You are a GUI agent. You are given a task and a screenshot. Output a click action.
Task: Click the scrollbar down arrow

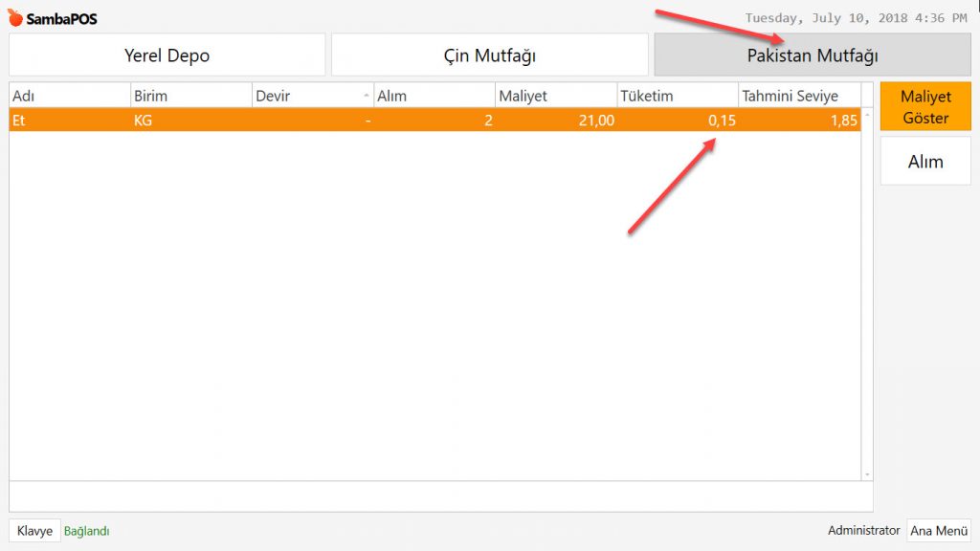[867, 474]
